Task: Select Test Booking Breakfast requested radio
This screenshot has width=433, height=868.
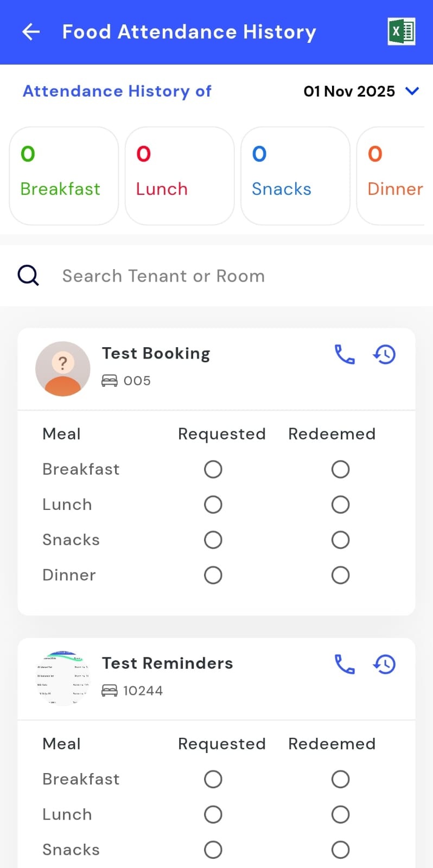Action: point(213,469)
